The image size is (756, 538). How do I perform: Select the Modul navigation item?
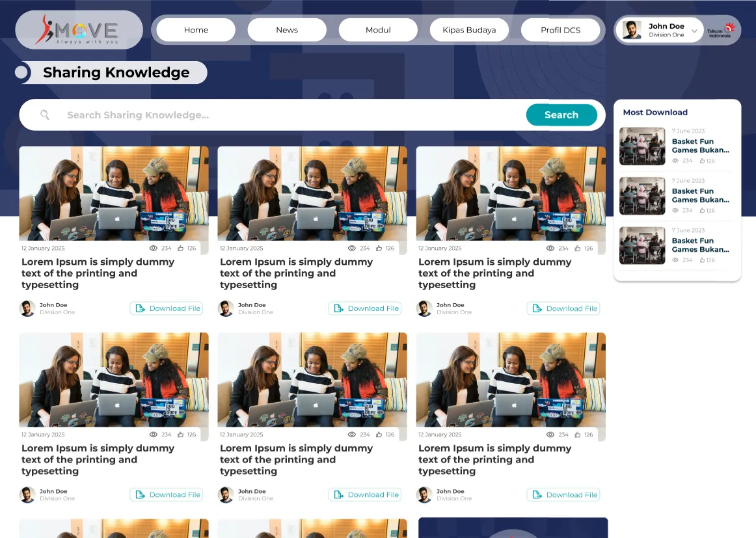pyautogui.click(x=378, y=30)
